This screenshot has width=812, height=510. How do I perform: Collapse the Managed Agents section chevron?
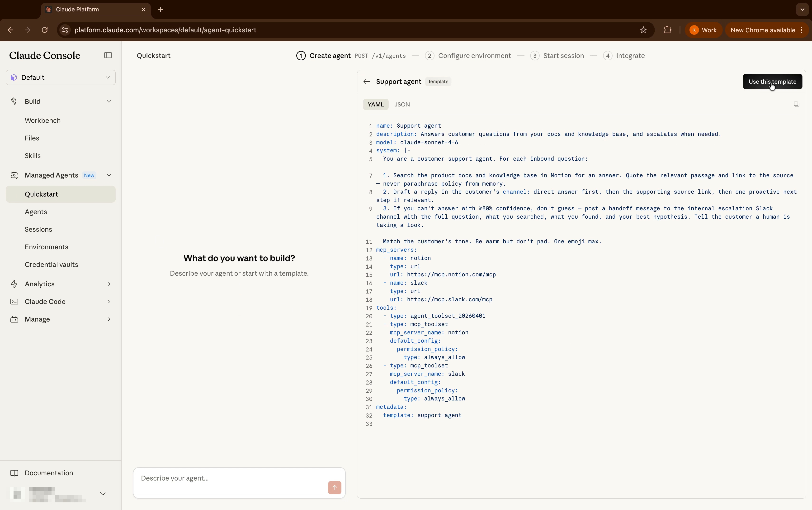[x=109, y=175]
